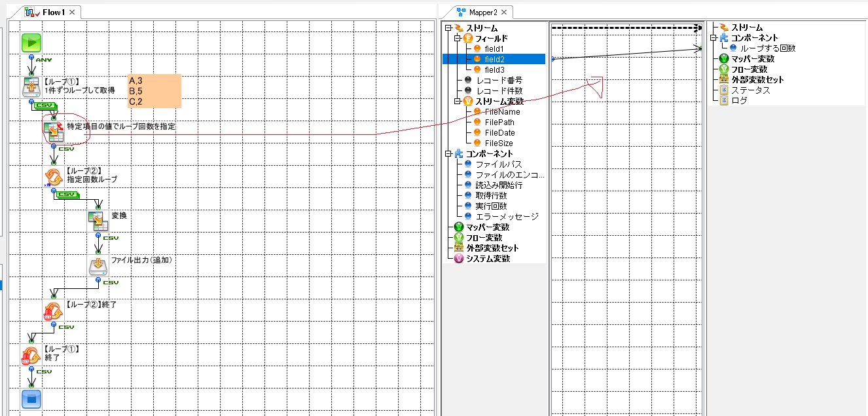
Task: Select the 特定項目の値でループ回数を指定 mapper icon
Action: pos(54,131)
